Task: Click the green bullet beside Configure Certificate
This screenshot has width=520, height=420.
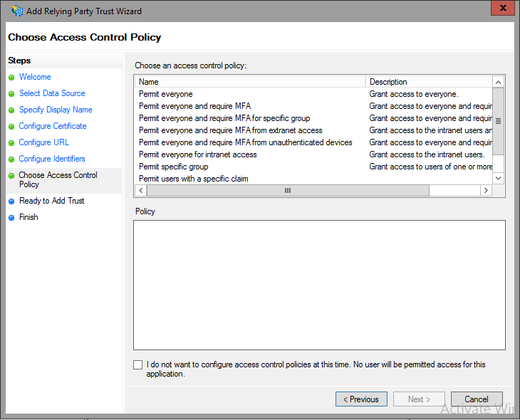Action: (11, 127)
